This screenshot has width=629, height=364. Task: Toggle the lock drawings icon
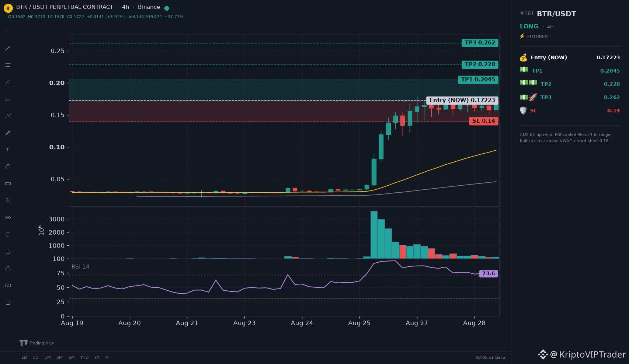click(8, 251)
